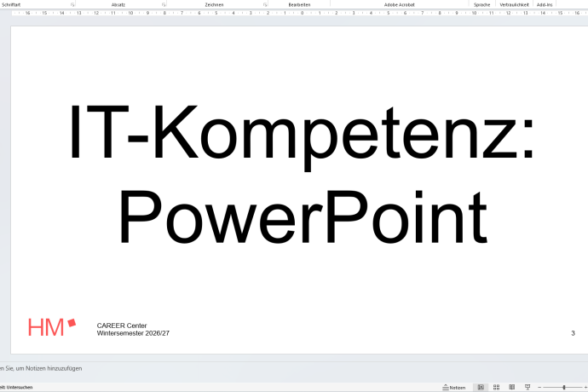This screenshot has height=392, width=588.
Task: Click the slide title 'IT-Kompetenz: PowerPoint'
Action: 302,174
